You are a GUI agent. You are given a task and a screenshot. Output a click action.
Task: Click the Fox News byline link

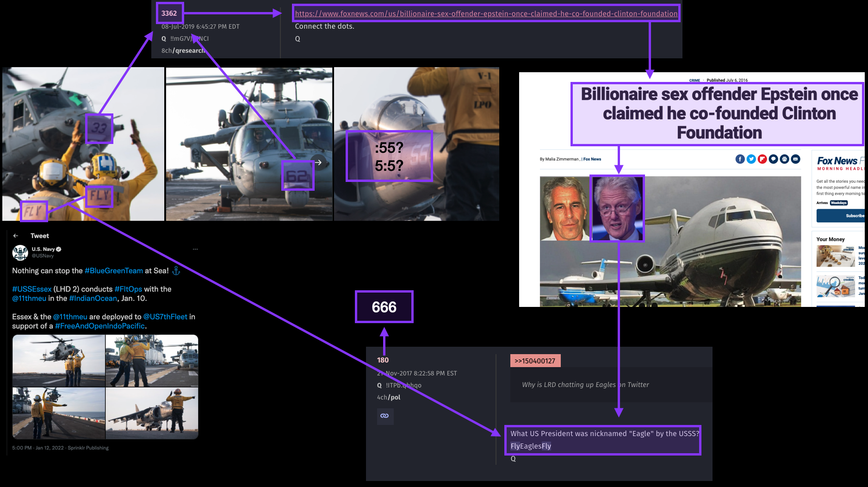(x=592, y=159)
